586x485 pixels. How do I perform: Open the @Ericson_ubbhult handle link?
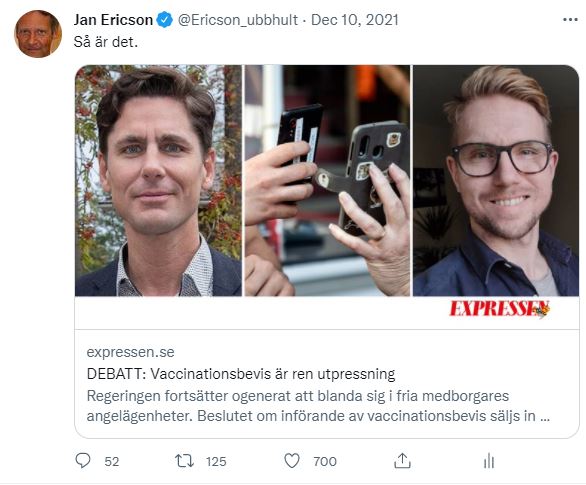[x=238, y=20]
